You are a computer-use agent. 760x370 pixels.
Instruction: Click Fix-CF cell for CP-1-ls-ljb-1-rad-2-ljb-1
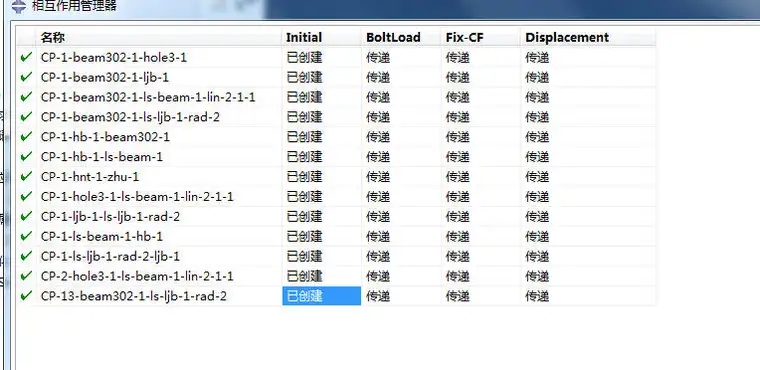point(481,256)
